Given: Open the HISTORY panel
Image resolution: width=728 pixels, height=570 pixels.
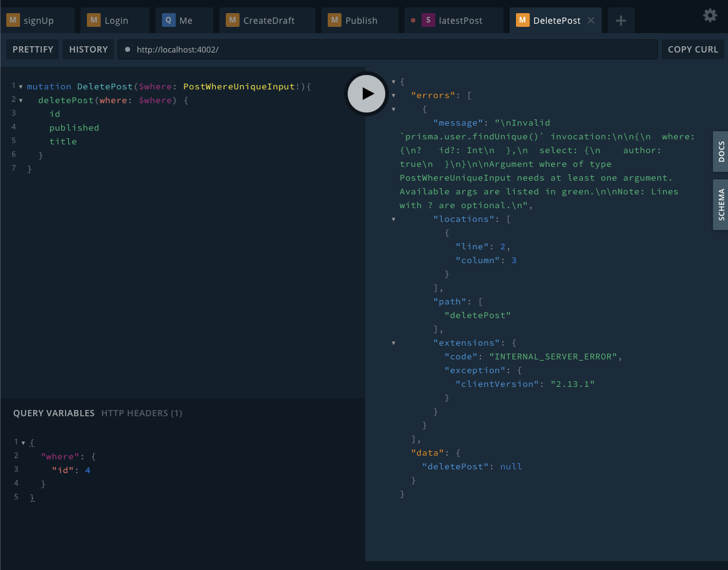Looking at the screenshot, I should tap(88, 49).
